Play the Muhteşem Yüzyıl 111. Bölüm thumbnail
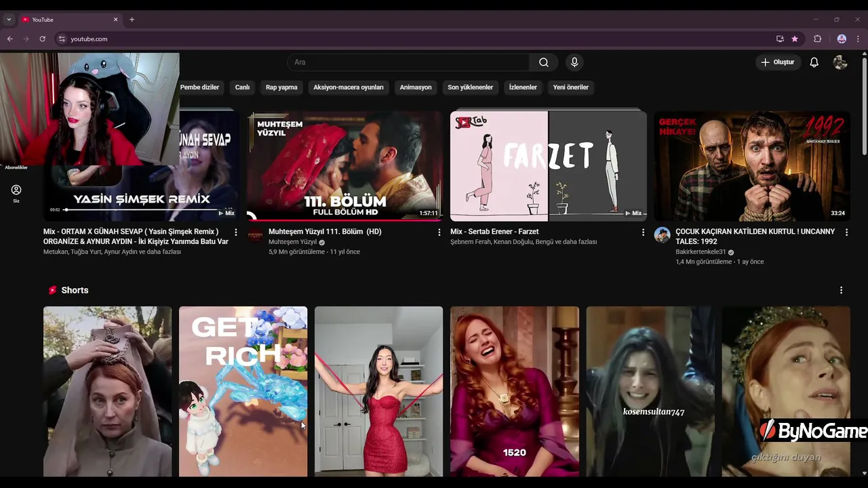Image resolution: width=868 pixels, height=488 pixels. 344,165
